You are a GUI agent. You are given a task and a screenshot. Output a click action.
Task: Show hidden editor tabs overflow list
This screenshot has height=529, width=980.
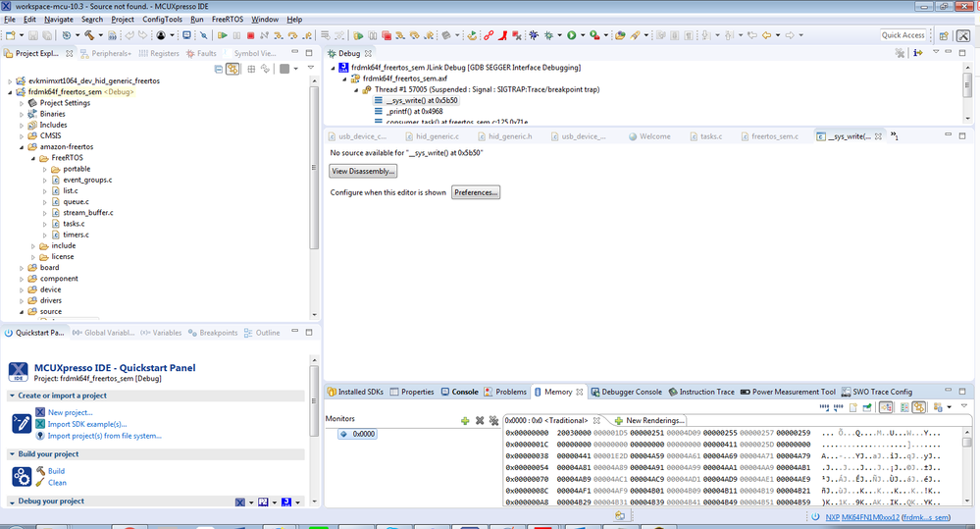(895, 135)
